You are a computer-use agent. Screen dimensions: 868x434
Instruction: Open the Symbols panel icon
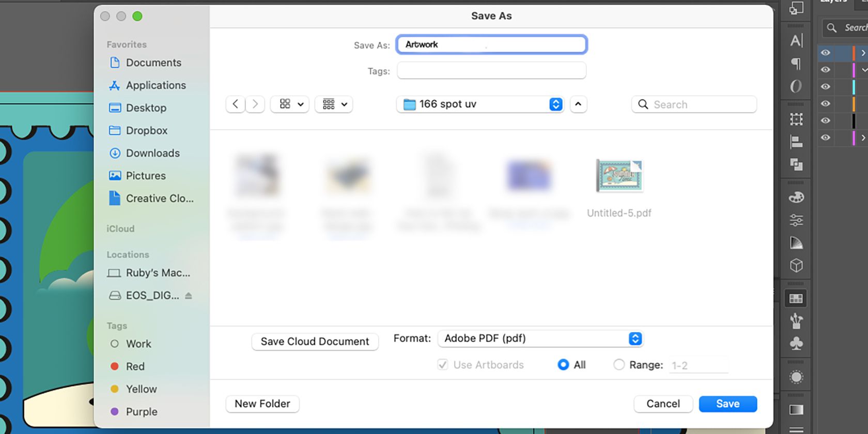tap(796, 344)
